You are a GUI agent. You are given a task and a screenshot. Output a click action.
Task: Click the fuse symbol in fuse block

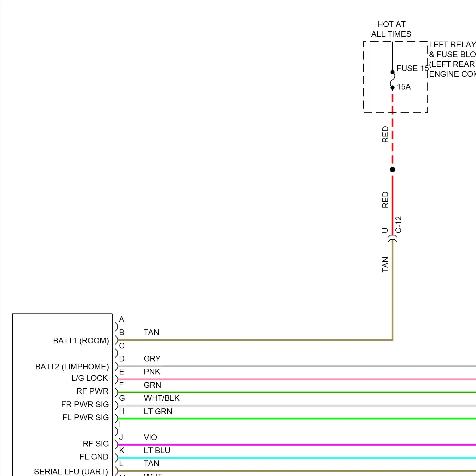pos(393,80)
